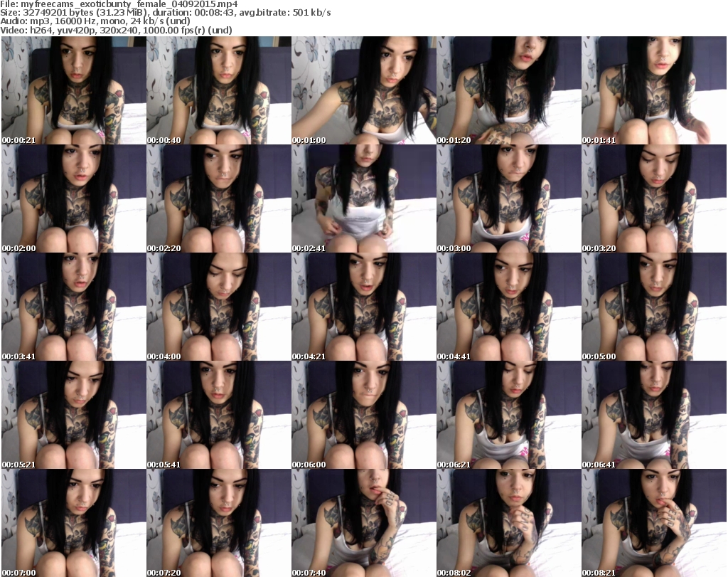Click the Audio: mp3 info line

coord(95,21)
